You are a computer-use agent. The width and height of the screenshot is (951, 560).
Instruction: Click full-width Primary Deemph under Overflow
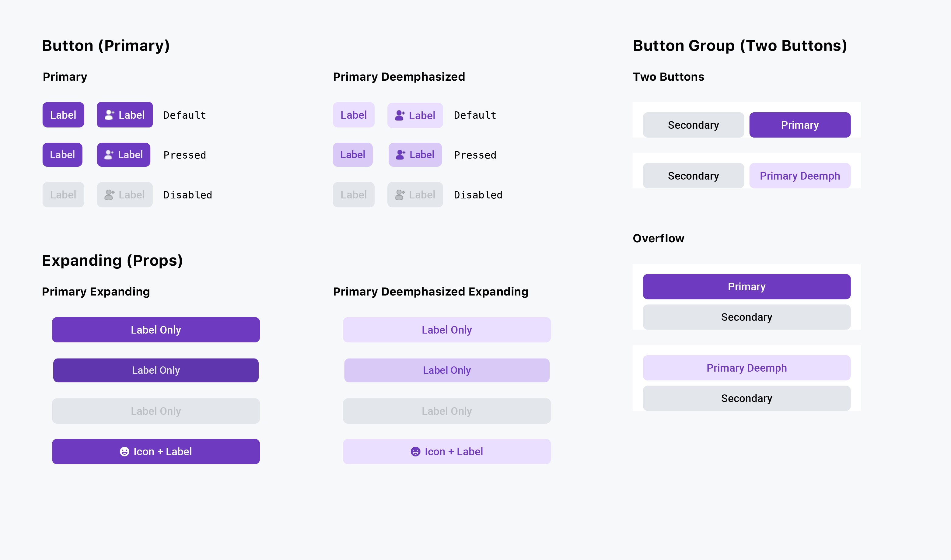pyautogui.click(x=746, y=368)
